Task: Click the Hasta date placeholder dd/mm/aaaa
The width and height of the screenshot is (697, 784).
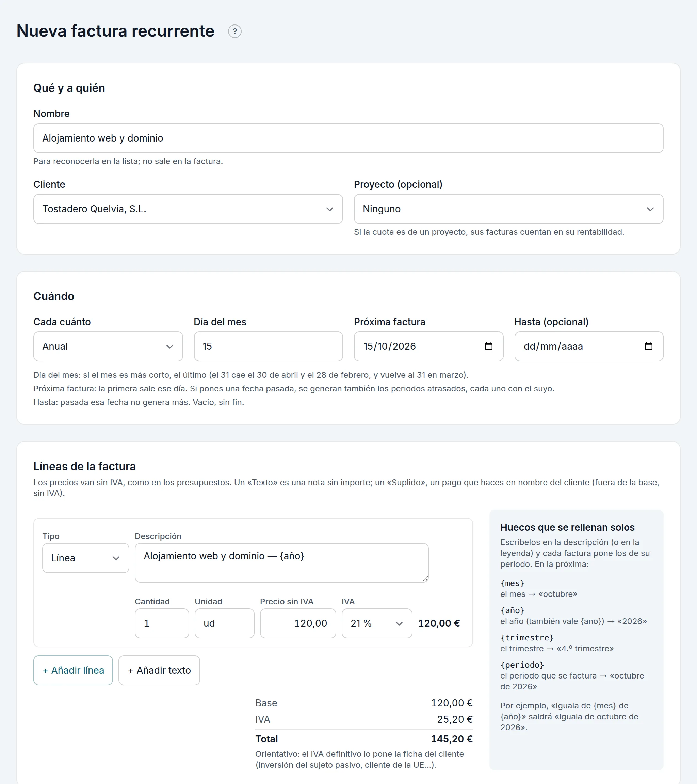Action: coord(553,346)
